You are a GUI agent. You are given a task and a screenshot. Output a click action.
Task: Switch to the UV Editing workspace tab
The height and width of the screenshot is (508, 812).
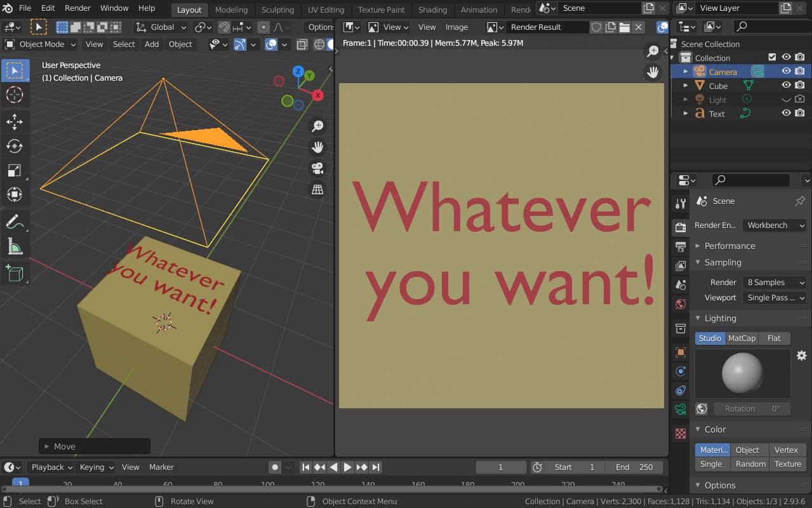tap(326, 10)
